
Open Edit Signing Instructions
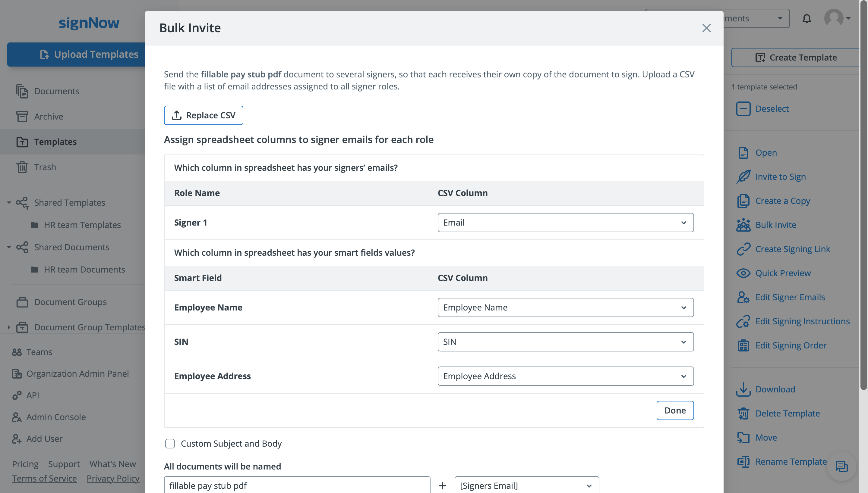pos(803,321)
